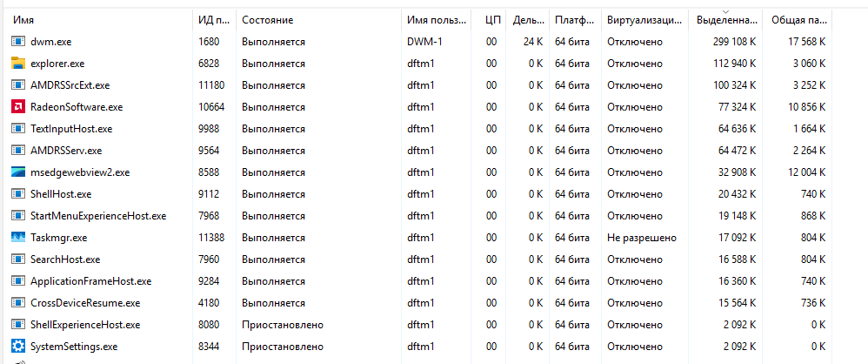Click the Taskmgr.exe graph icon

pyautogui.click(x=18, y=238)
